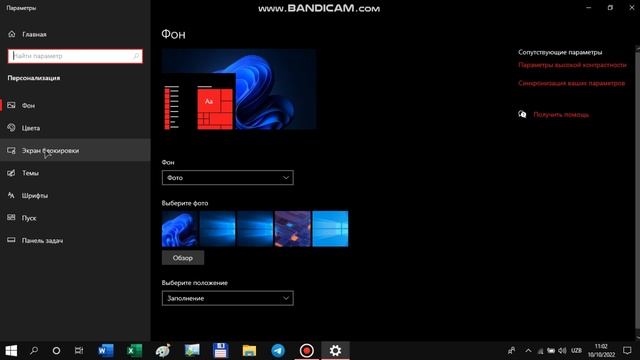Click the search magnifier in Найти параметр box
Image resolution: width=640 pixels, height=360 pixels.
[x=136, y=56]
